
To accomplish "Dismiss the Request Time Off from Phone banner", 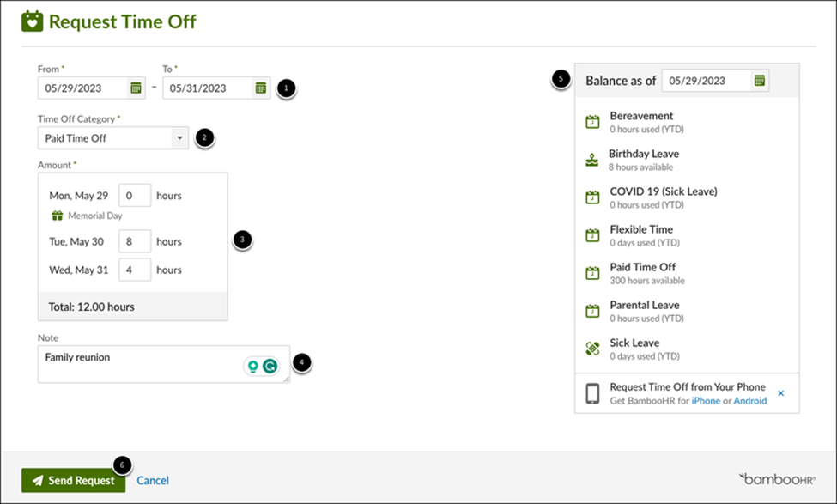I will (780, 393).
